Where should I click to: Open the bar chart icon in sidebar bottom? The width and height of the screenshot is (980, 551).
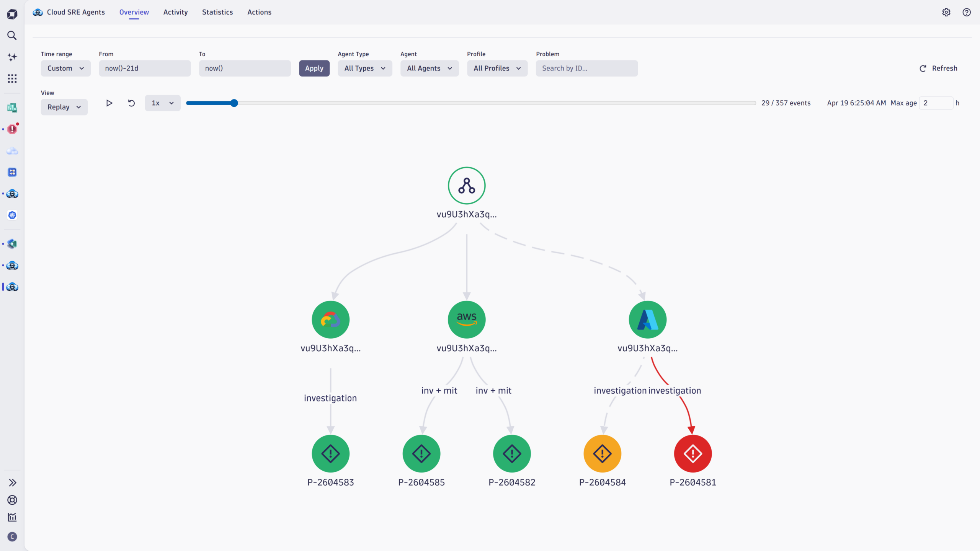coord(12,517)
